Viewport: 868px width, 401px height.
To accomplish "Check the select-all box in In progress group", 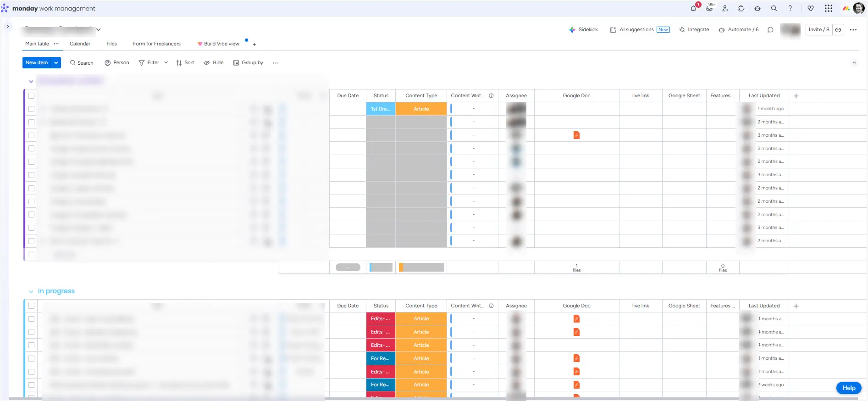I will [32, 306].
